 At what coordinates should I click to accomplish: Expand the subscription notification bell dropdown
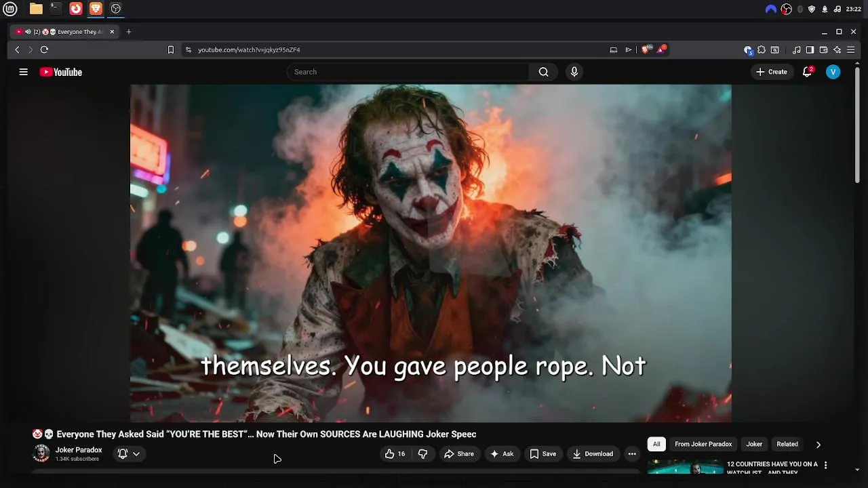[129, 454]
